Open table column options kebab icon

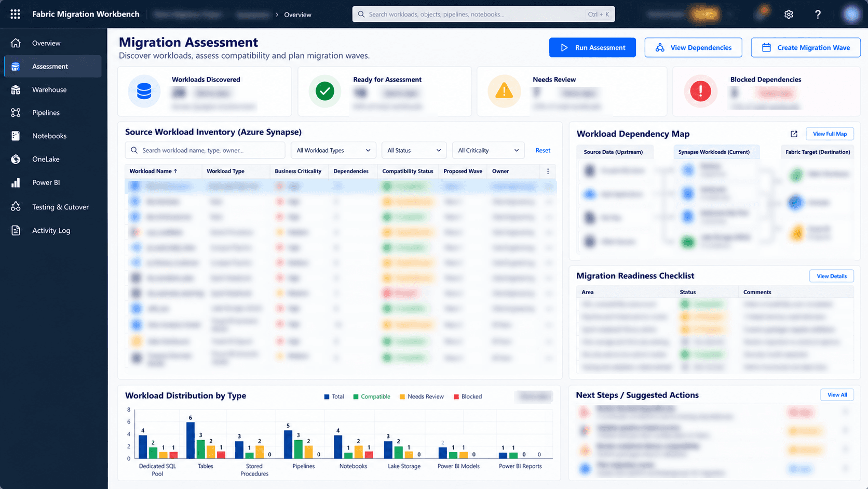coord(548,171)
